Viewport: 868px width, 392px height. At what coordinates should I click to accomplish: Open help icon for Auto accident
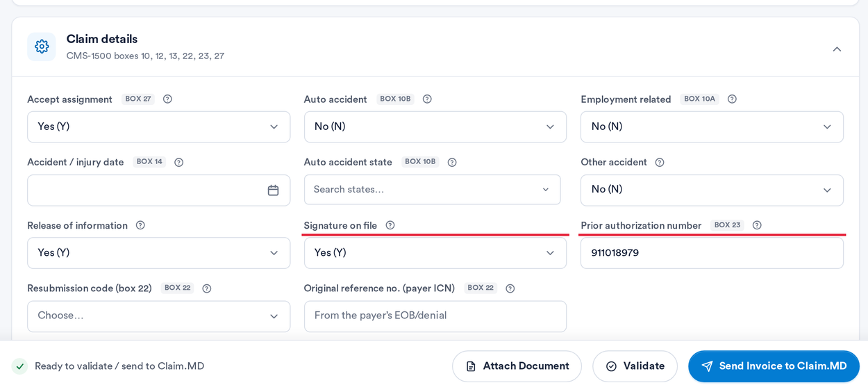tap(427, 99)
